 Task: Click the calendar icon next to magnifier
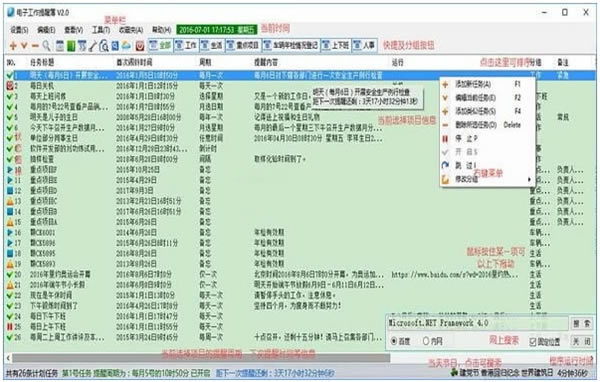tap(60, 46)
